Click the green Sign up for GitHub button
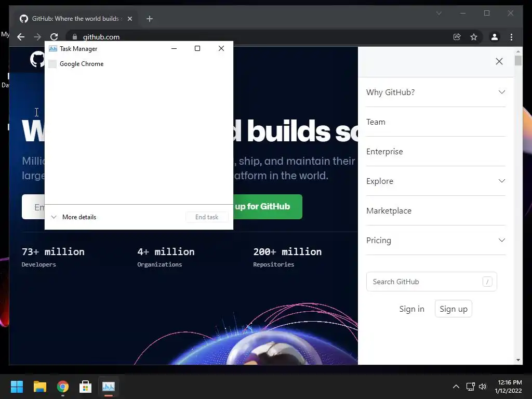Screen dimensions: 532x399 point(268,207)
